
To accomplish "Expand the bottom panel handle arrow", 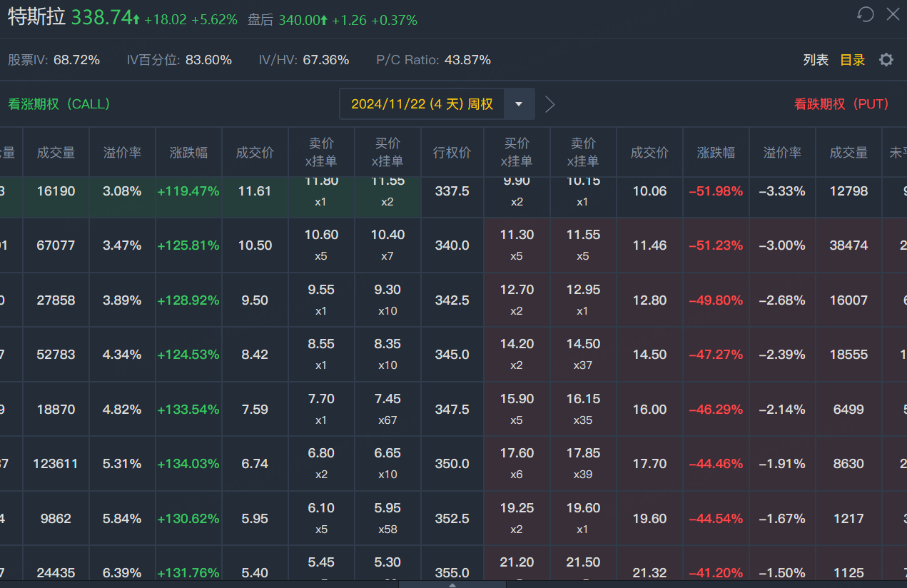I will (x=452, y=584).
